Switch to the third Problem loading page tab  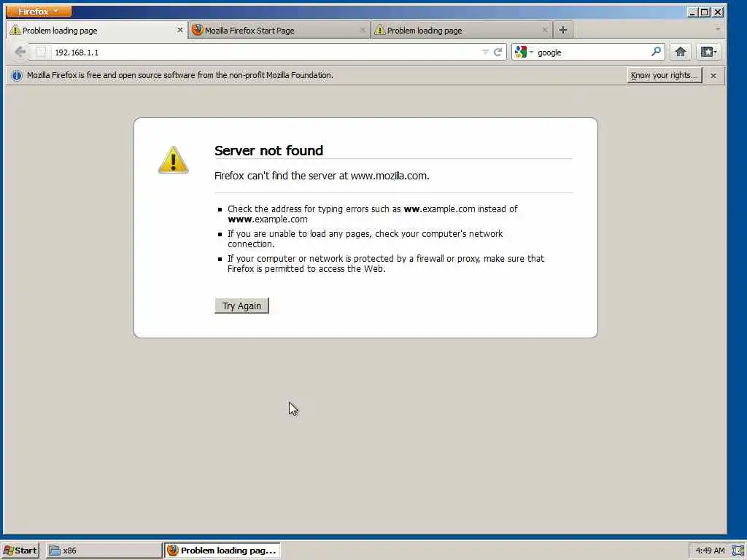tap(462, 30)
